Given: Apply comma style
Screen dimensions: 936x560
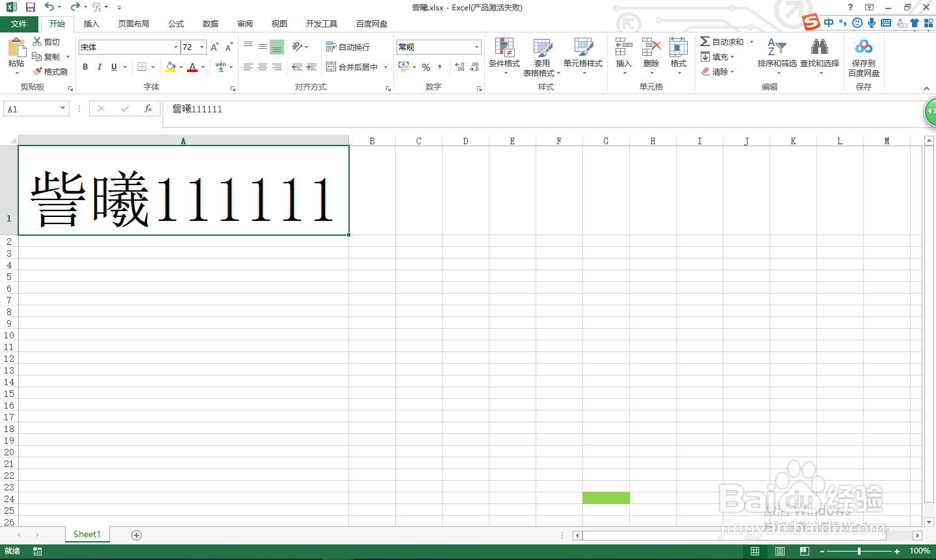Looking at the screenshot, I should [x=440, y=67].
